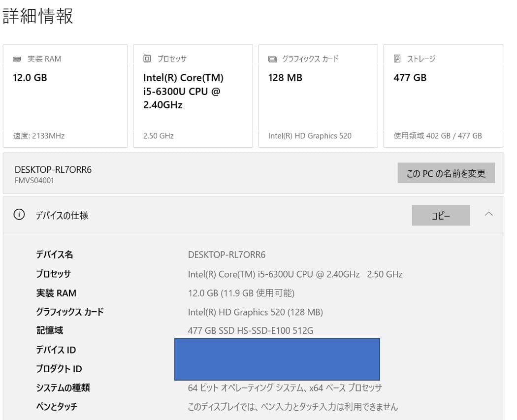
Task: Expand the device specifications panel arrow
Action: [489, 214]
